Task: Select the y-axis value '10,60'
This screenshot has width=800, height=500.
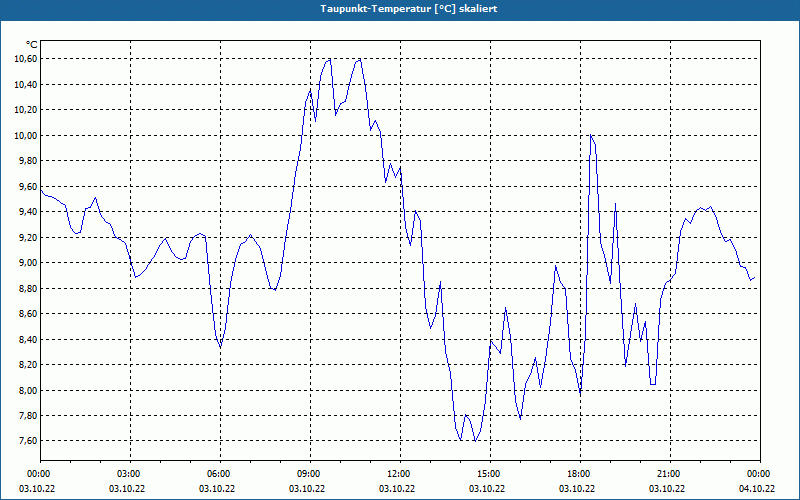Action: tap(26, 59)
